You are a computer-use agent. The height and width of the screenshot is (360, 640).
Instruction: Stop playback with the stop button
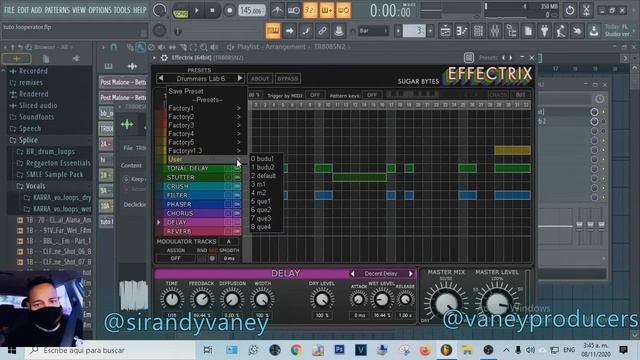(x=212, y=11)
